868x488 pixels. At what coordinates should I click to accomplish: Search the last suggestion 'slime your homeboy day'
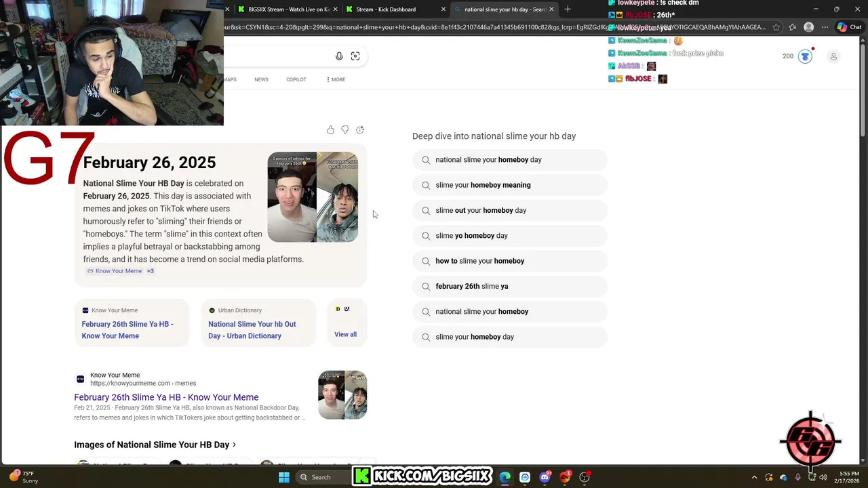tap(509, 337)
